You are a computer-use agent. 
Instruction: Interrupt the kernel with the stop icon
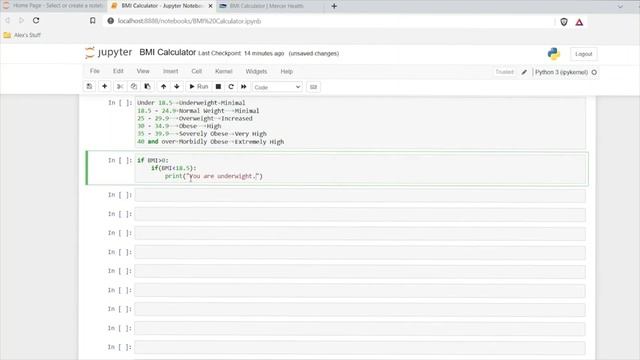[x=218, y=87]
